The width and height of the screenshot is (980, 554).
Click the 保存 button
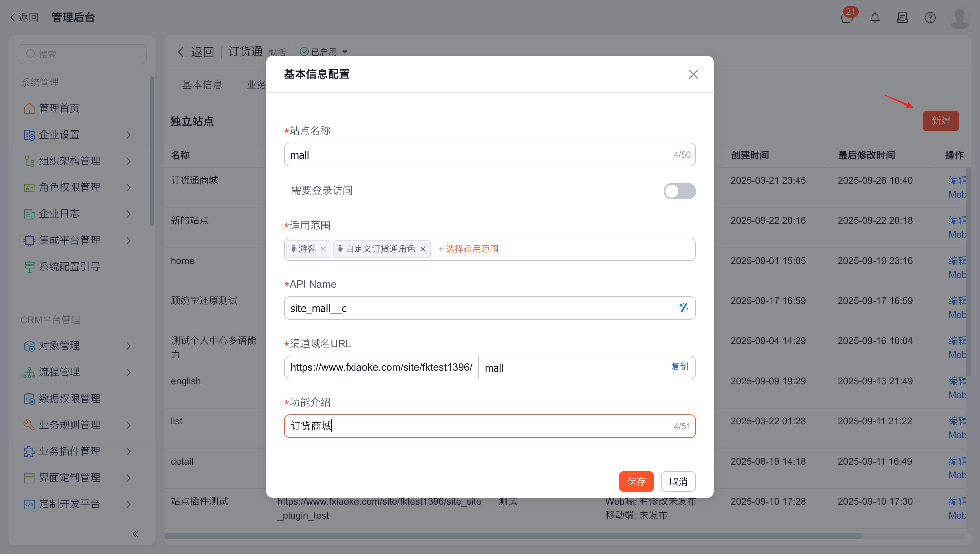coord(636,481)
